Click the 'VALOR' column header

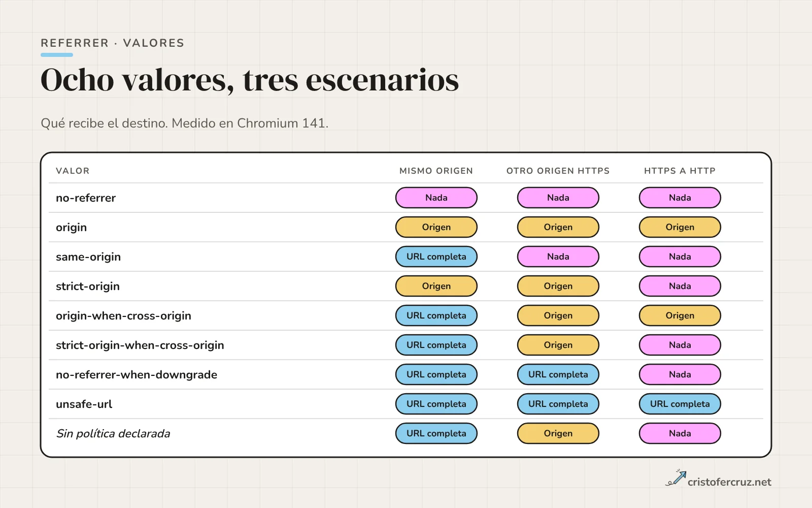[73, 171]
